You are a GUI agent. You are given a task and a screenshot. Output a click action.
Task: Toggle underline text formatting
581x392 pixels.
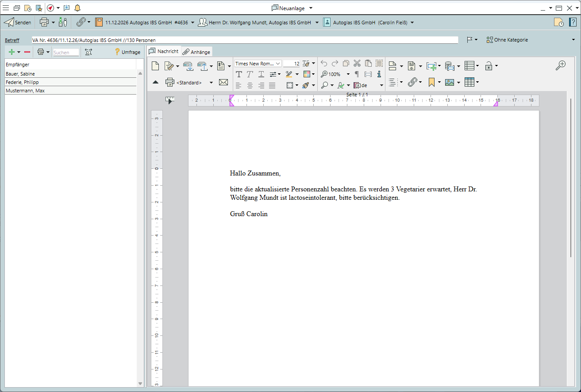coord(261,74)
